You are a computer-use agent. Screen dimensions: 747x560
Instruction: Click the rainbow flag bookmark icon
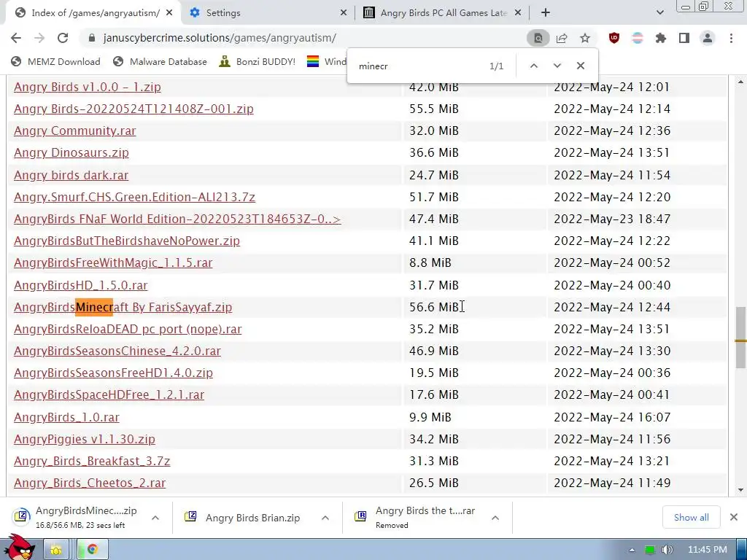[312, 62]
